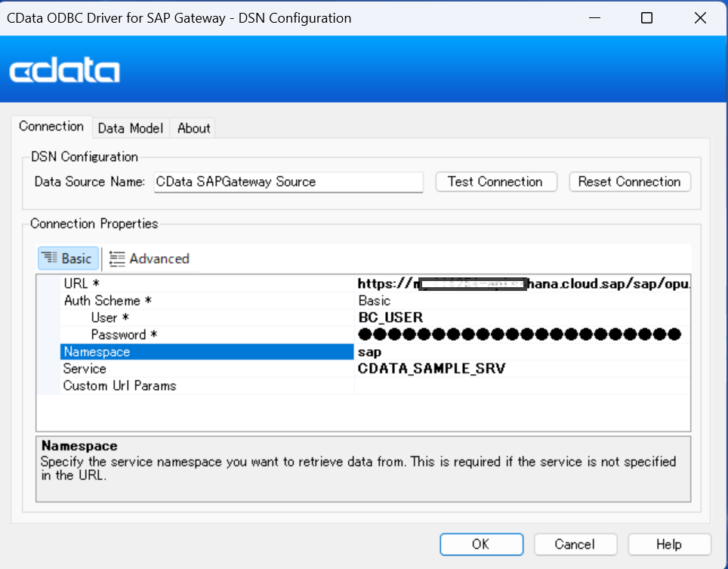The image size is (728, 569).
Task: Dismiss the dialog with Cancel
Action: click(575, 544)
